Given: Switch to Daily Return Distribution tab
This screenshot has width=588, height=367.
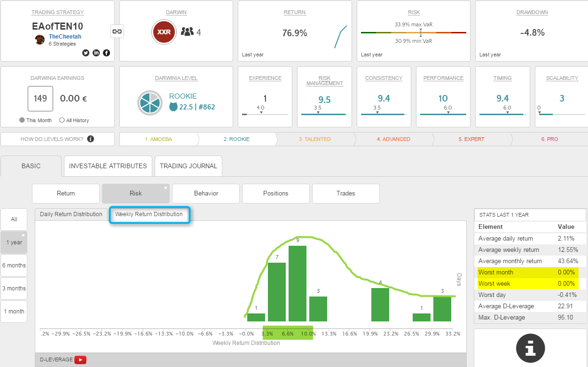Looking at the screenshot, I should (71, 214).
